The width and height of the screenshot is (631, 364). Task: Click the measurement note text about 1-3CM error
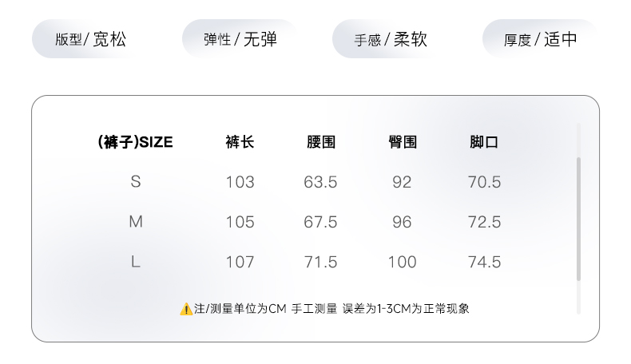point(331,308)
